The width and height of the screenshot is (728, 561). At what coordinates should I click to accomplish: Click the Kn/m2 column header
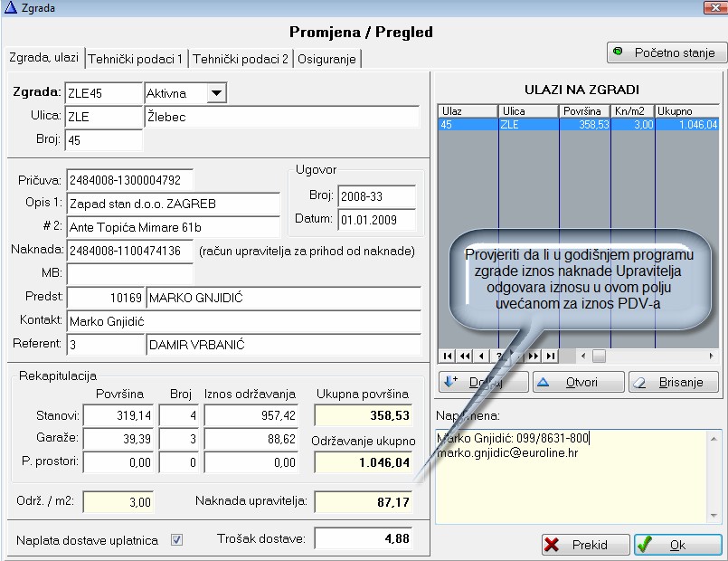click(632, 111)
